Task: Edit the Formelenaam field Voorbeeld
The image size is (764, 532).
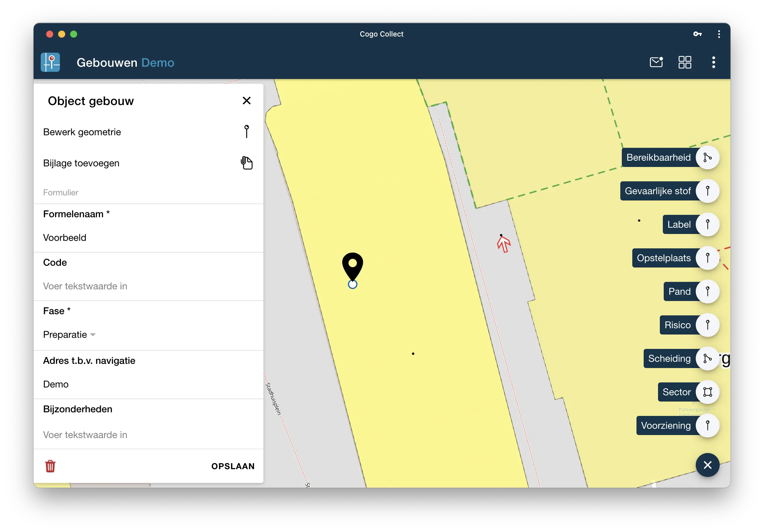Action: pyautogui.click(x=148, y=238)
